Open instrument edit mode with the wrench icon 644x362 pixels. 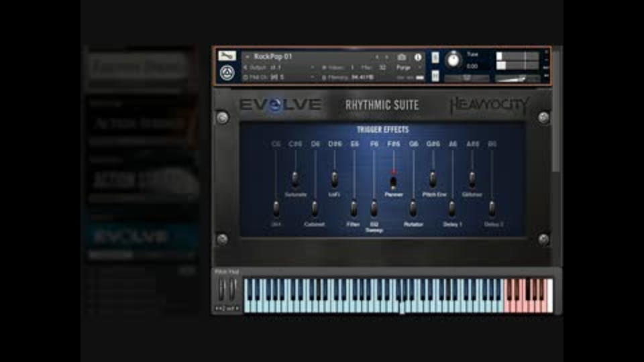(227, 56)
